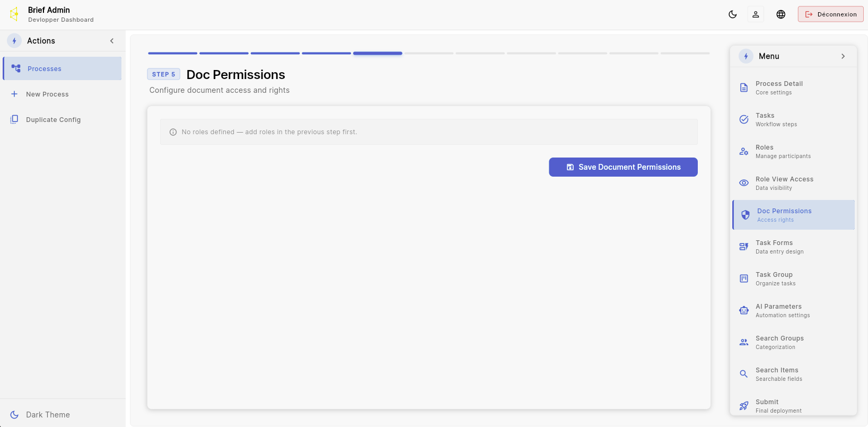Viewport: 868px width, 427px height.
Task: Click the Roles person-gear icon
Action: click(x=744, y=151)
